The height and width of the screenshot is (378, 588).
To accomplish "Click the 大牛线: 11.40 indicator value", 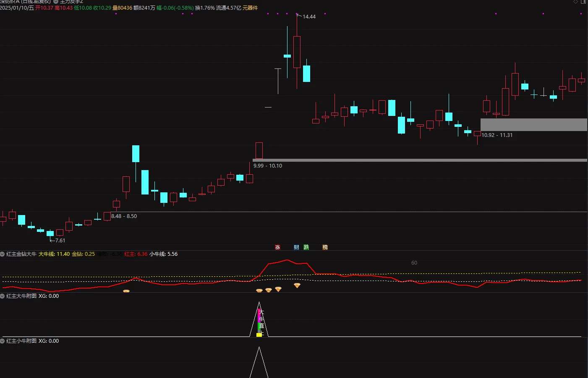I will [54, 254].
